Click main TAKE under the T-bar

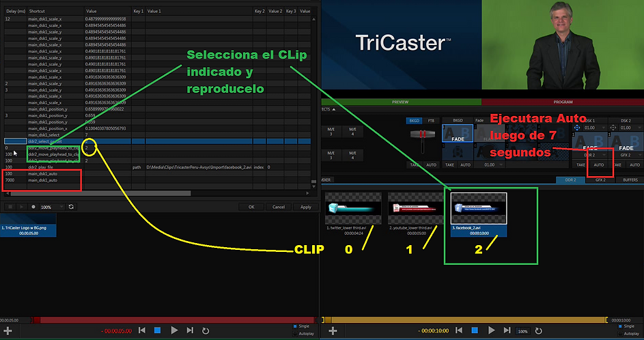click(414, 165)
